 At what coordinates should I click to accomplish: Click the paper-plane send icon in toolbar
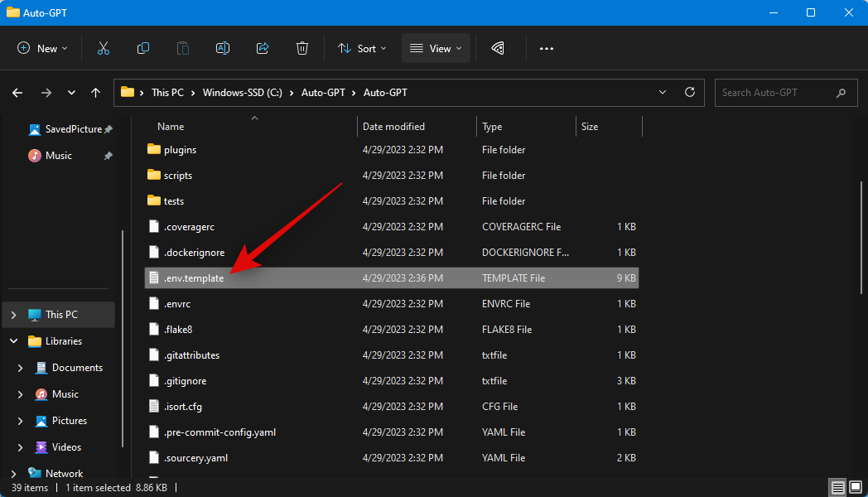tap(498, 48)
